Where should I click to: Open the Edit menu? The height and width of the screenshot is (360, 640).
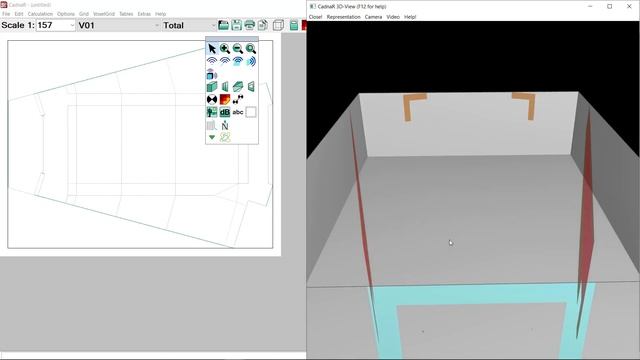19,14
